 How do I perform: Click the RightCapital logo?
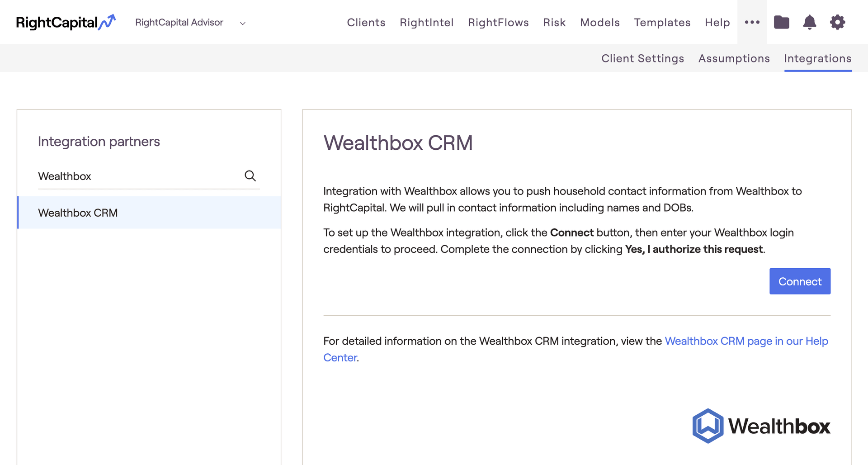[66, 22]
